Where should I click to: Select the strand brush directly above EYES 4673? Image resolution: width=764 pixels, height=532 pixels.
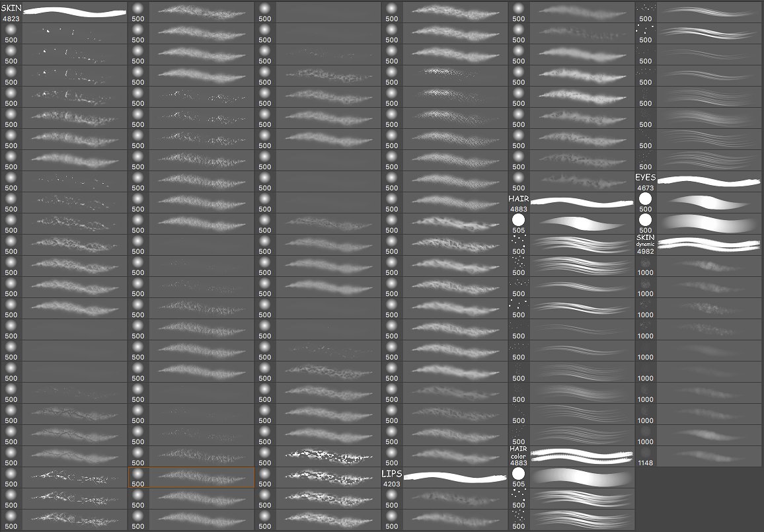[699, 160]
